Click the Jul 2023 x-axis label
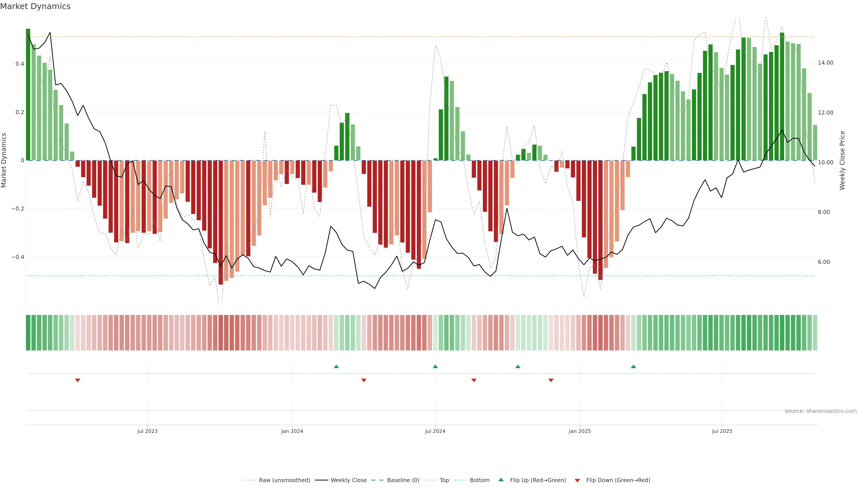868x488 pixels. pyautogui.click(x=147, y=431)
